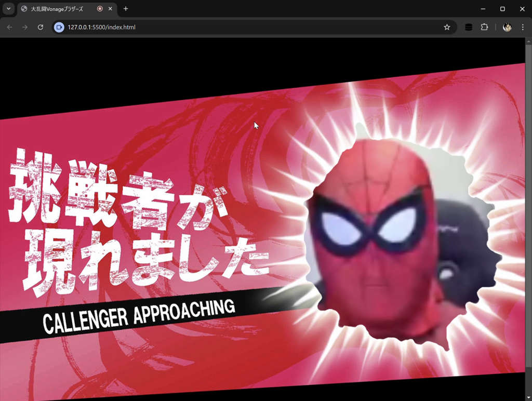Focus the address bar with 127.0.0.1:5500/index.html
The image size is (532, 401).
point(255,27)
